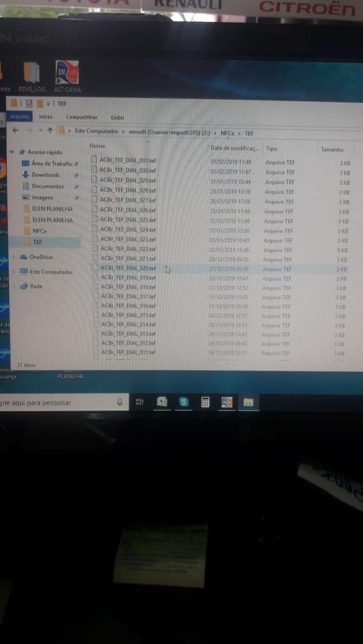This screenshot has width=363, height=644.
Task: Open the PDVS_LOG desktop folder icon
Action: tap(32, 77)
